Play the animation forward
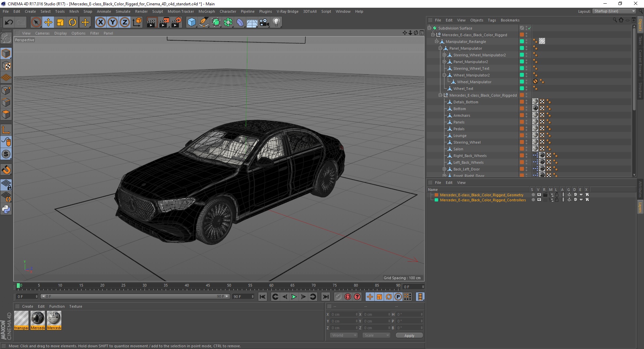This screenshot has height=349, width=644. [294, 297]
